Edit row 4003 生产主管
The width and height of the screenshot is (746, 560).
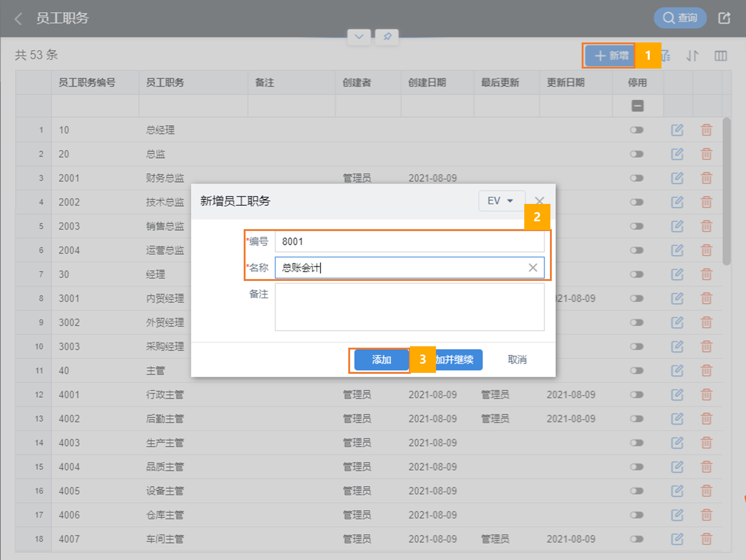677,443
